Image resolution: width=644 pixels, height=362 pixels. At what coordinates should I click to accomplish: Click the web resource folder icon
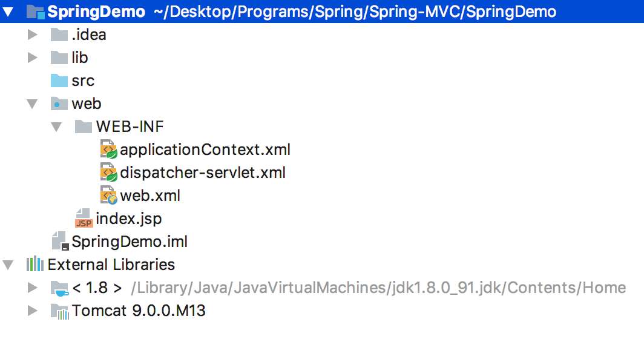[59, 104]
